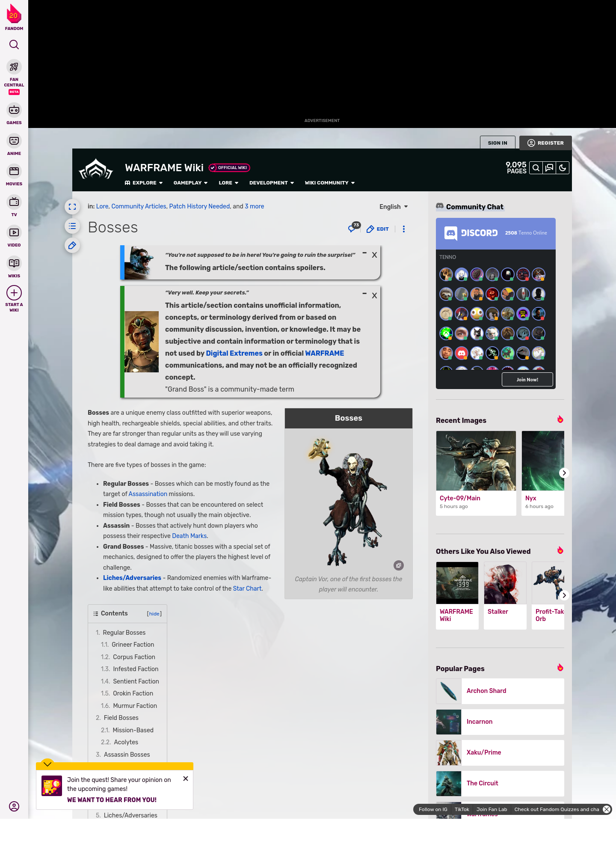The image size is (616, 856).
Task: Expand the Development menu
Action: 272,183
